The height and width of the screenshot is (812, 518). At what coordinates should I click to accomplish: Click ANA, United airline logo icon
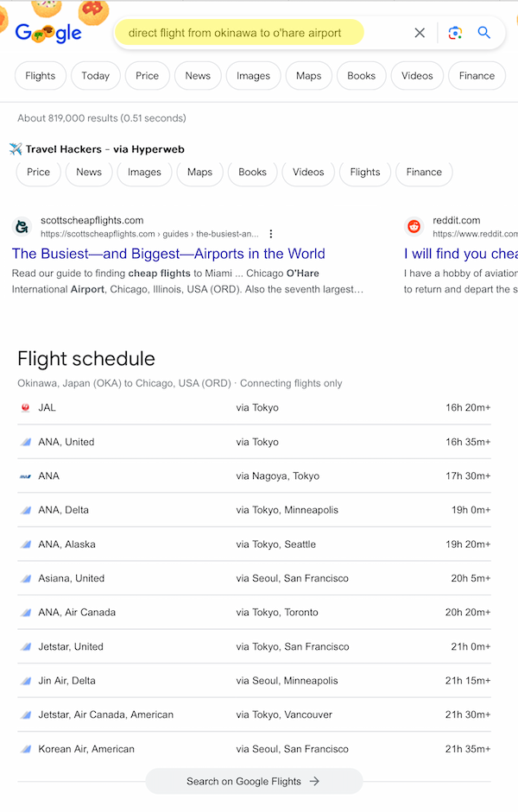(25, 442)
